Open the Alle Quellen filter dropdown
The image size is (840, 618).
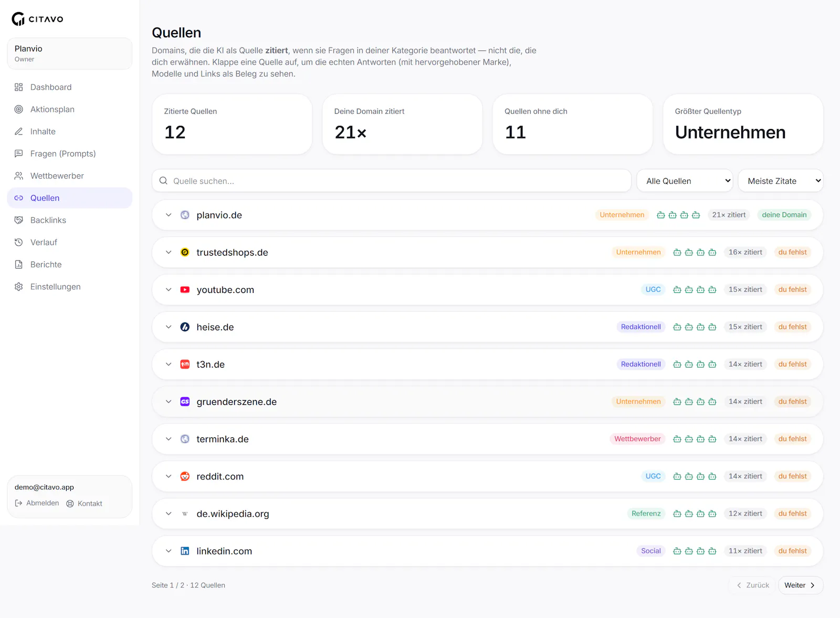(x=685, y=181)
